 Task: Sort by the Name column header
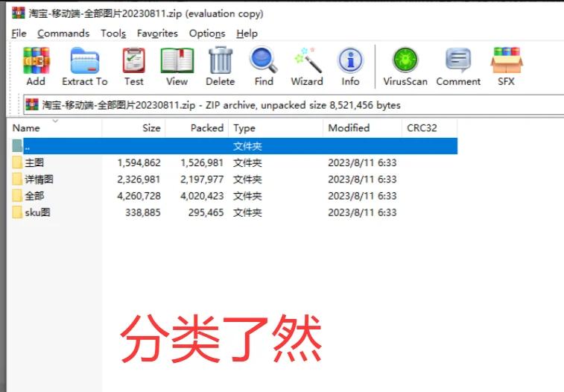pyautogui.click(x=54, y=128)
